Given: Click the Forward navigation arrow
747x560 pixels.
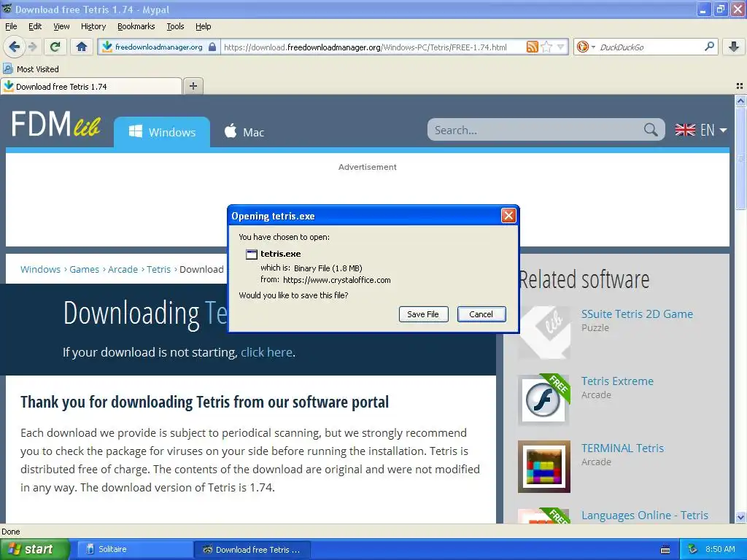Looking at the screenshot, I should pos(32,47).
